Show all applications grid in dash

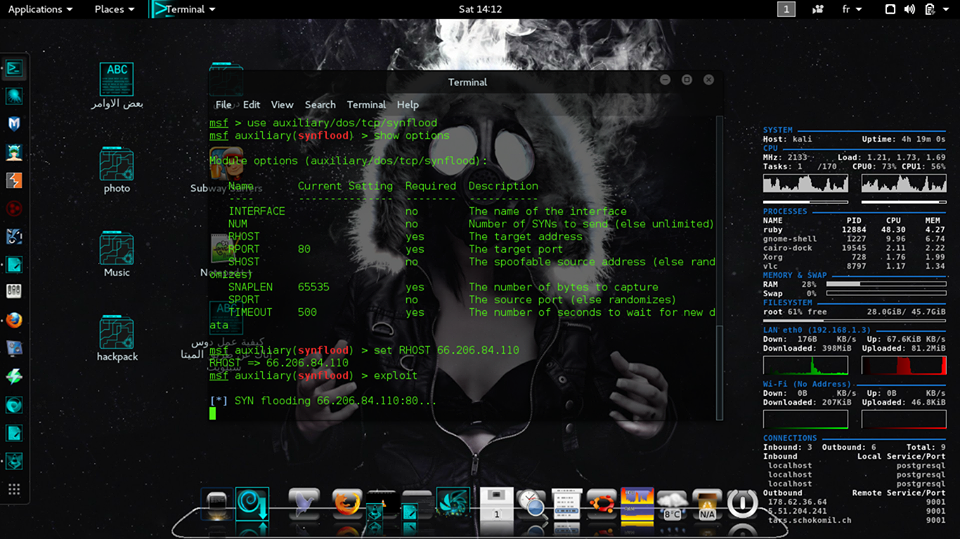13,489
